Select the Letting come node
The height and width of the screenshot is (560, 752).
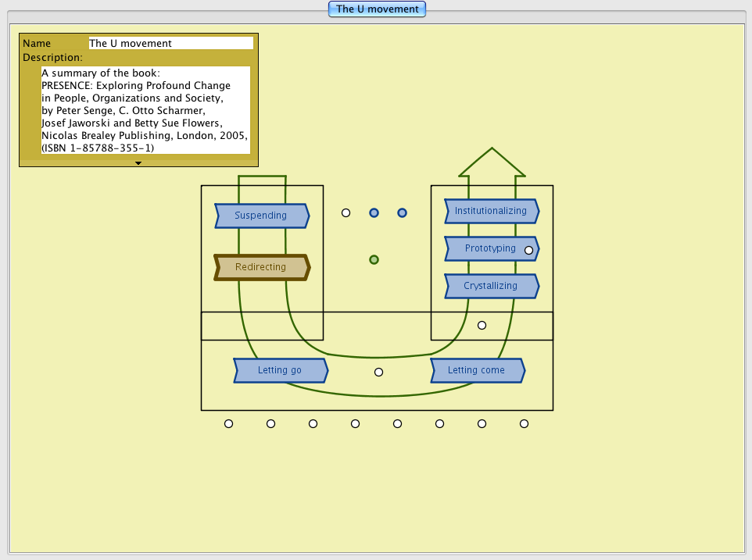coord(477,370)
